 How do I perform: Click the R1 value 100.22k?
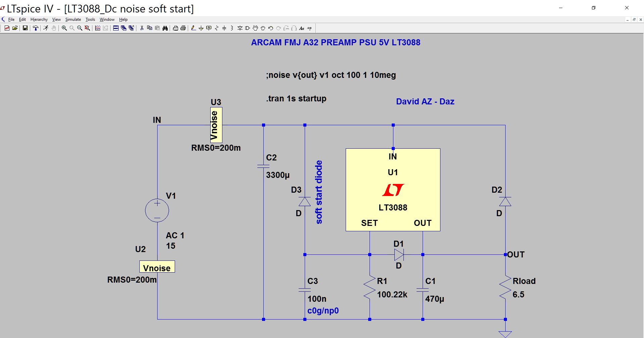[x=392, y=295]
